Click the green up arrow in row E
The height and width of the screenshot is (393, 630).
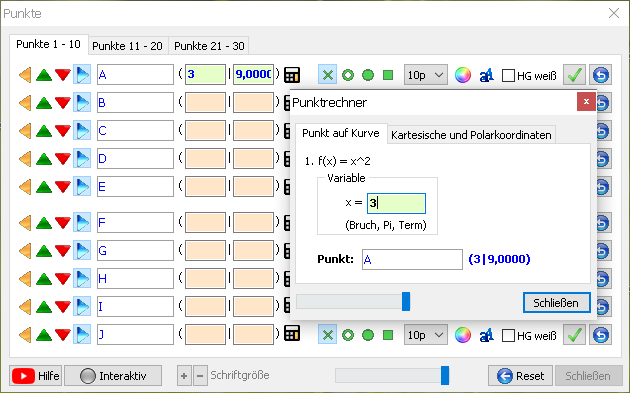44,187
